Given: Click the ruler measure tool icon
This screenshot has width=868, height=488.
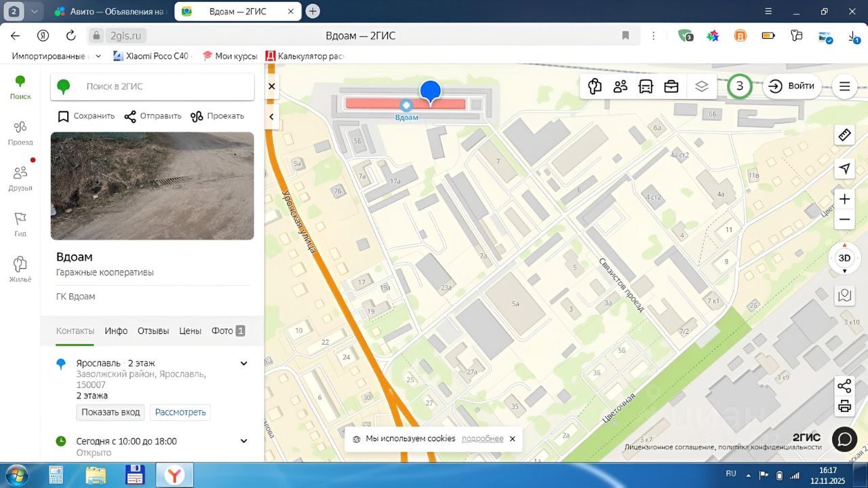Looking at the screenshot, I should [844, 135].
